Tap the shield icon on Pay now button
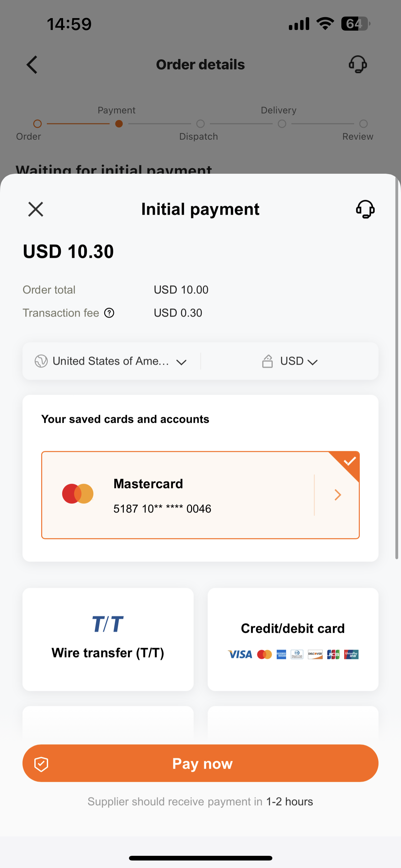Viewport: 401px width, 868px height. tap(42, 764)
